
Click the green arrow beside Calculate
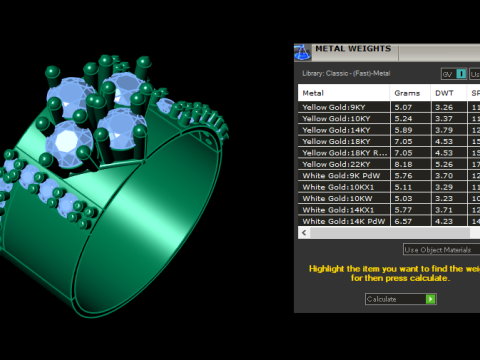coord(431,299)
